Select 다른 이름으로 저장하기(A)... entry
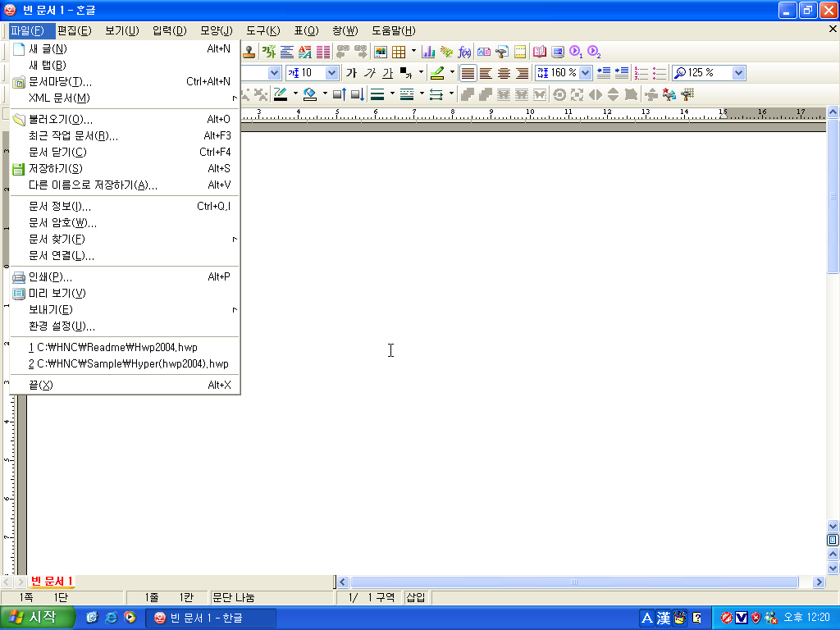 click(125, 185)
